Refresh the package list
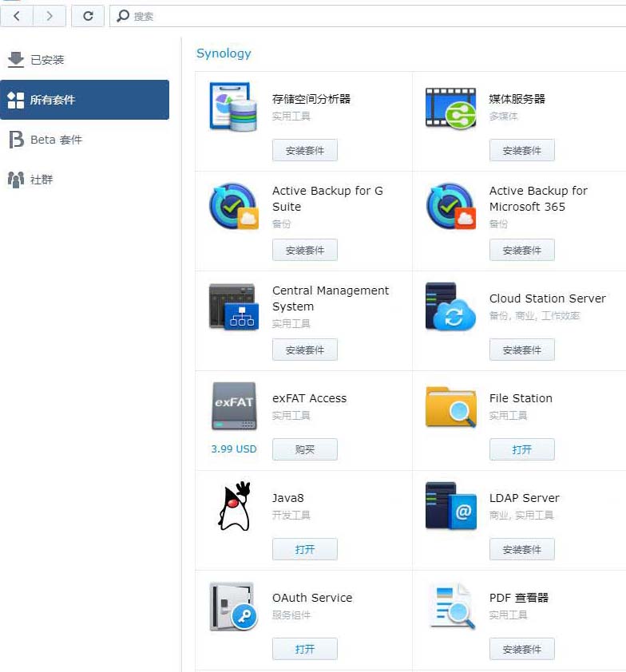The image size is (626, 672). click(88, 16)
